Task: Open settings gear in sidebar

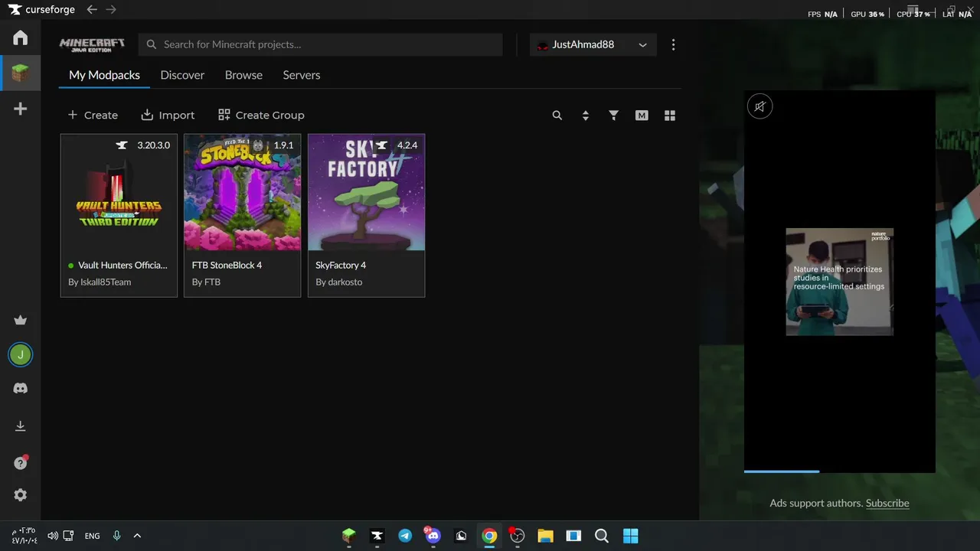Action: pyautogui.click(x=21, y=495)
